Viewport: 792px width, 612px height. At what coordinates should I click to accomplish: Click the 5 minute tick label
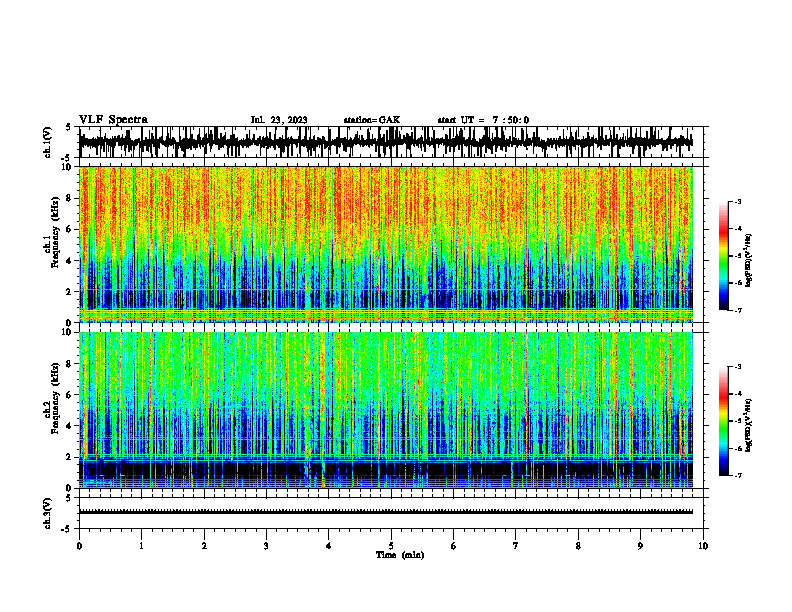click(391, 546)
